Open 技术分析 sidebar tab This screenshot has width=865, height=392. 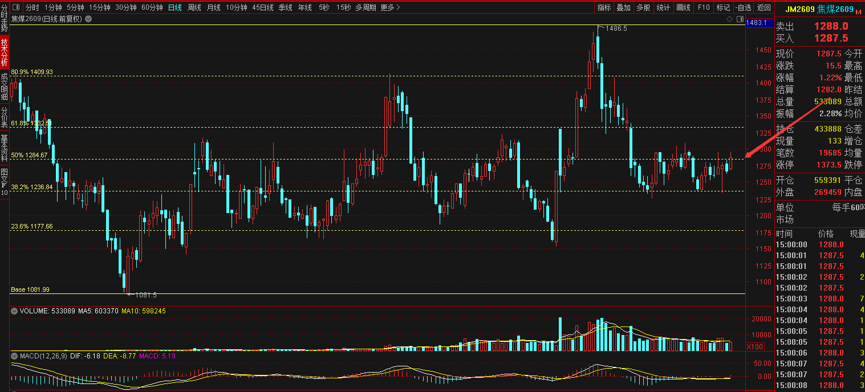click(x=4, y=51)
